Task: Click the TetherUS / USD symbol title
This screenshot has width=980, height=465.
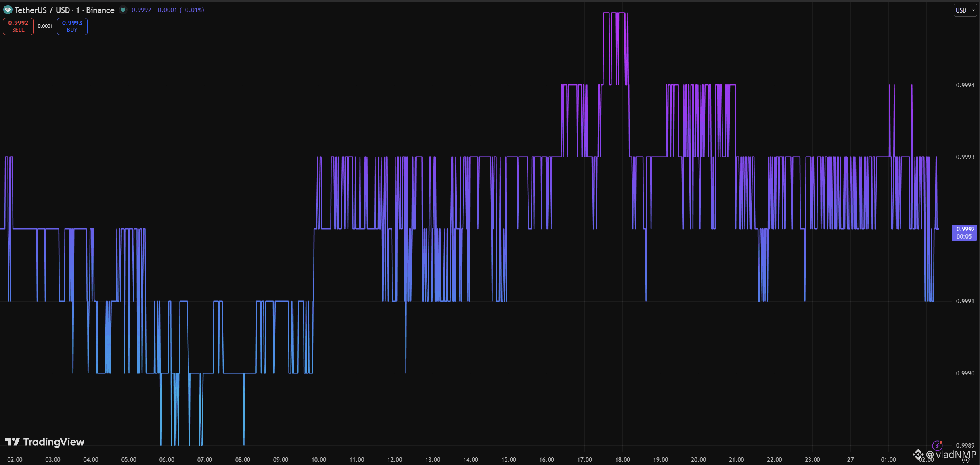Action: pos(42,10)
